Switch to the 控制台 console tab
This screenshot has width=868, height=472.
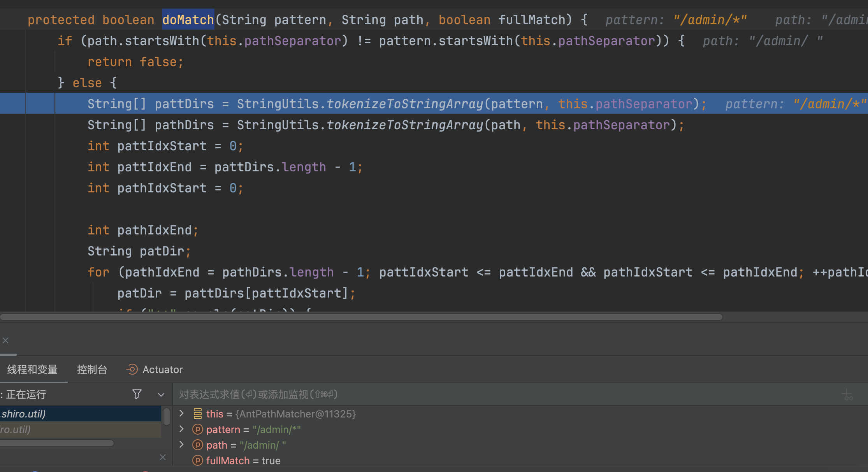click(x=92, y=369)
